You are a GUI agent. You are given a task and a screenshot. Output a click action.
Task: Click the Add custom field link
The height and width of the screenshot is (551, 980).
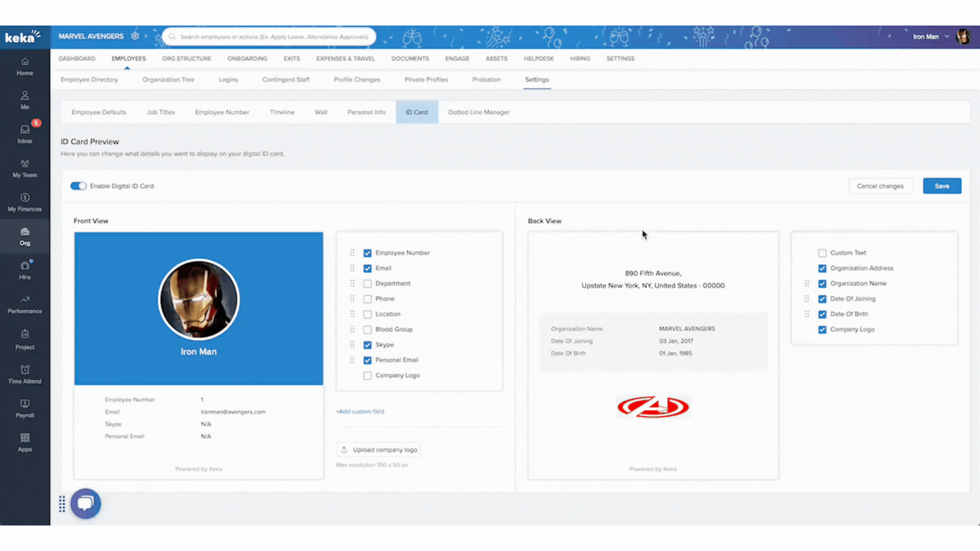tap(360, 412)
